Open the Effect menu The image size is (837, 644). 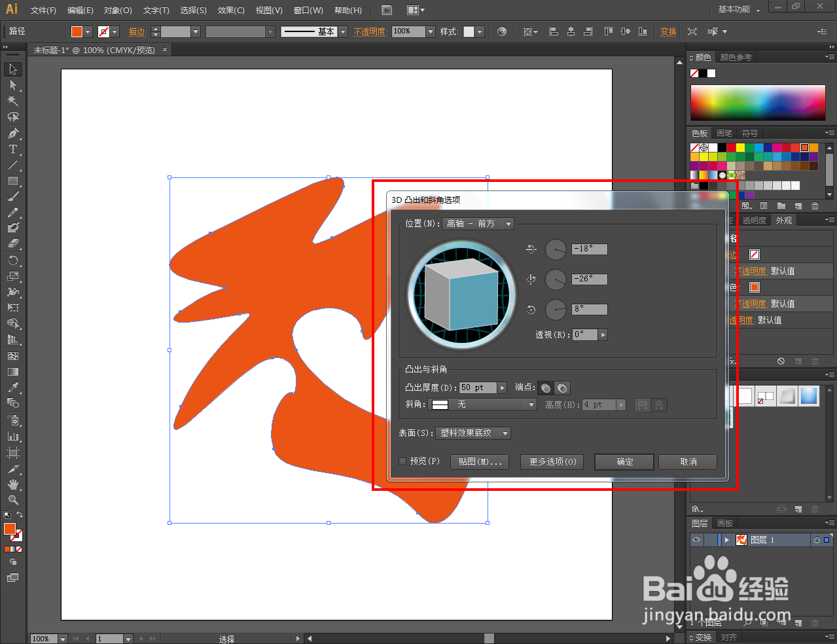(231, 10)
